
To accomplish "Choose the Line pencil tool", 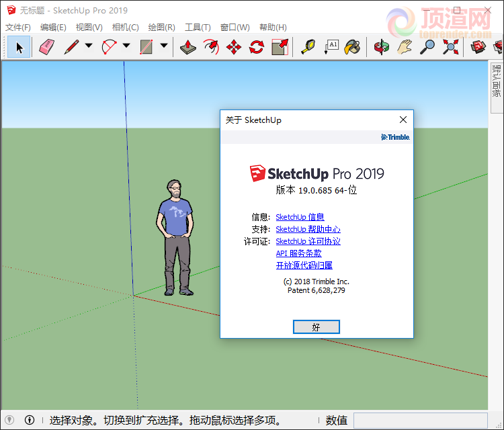I will tap(71, 47).
